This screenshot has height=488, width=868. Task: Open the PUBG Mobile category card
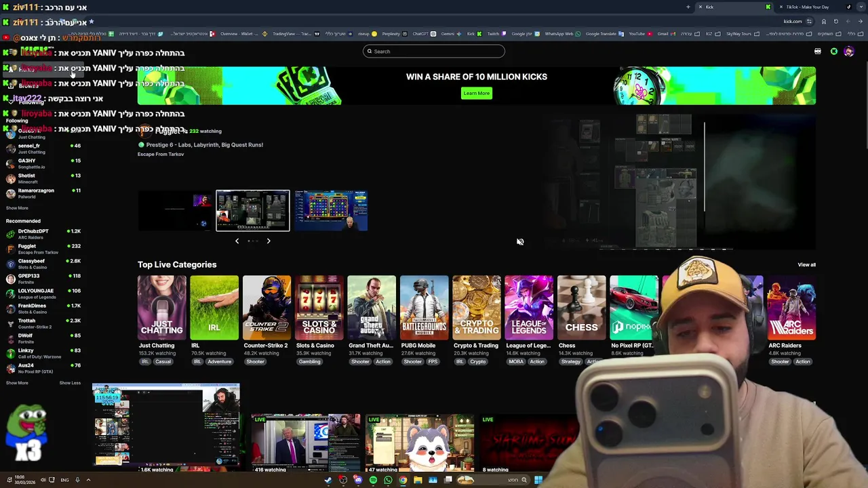click(424, 307)
